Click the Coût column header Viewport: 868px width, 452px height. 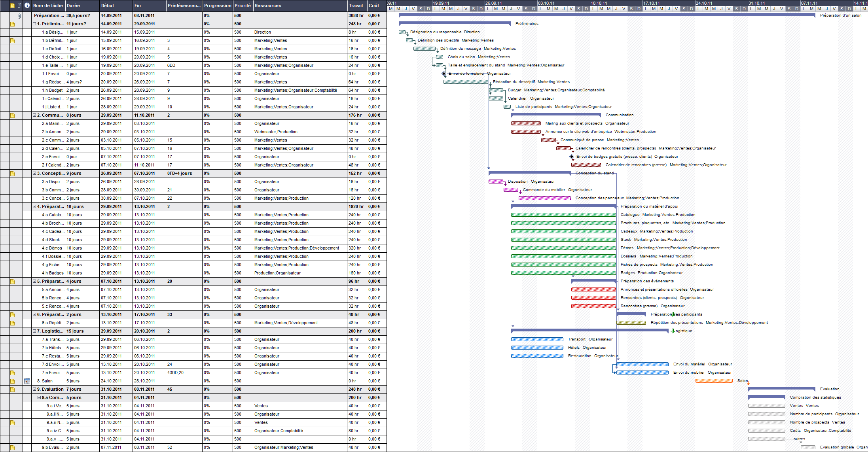click(377, 6)
